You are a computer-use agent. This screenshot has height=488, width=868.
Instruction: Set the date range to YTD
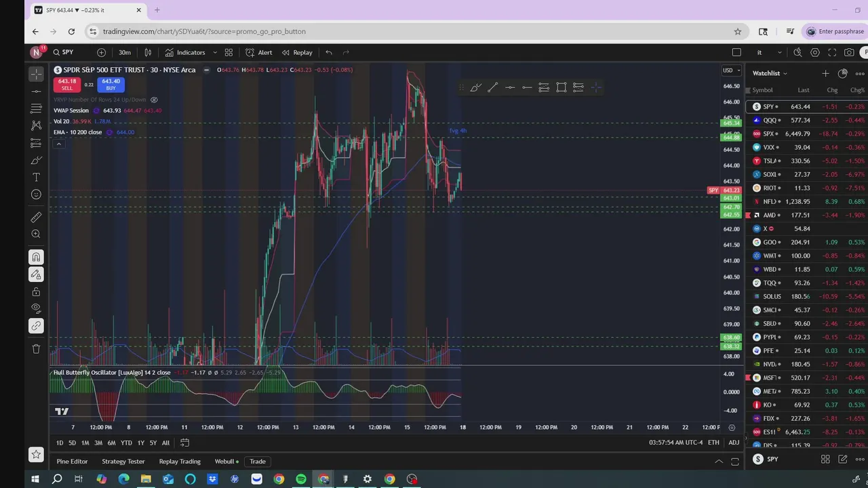(x=126, y=443)
